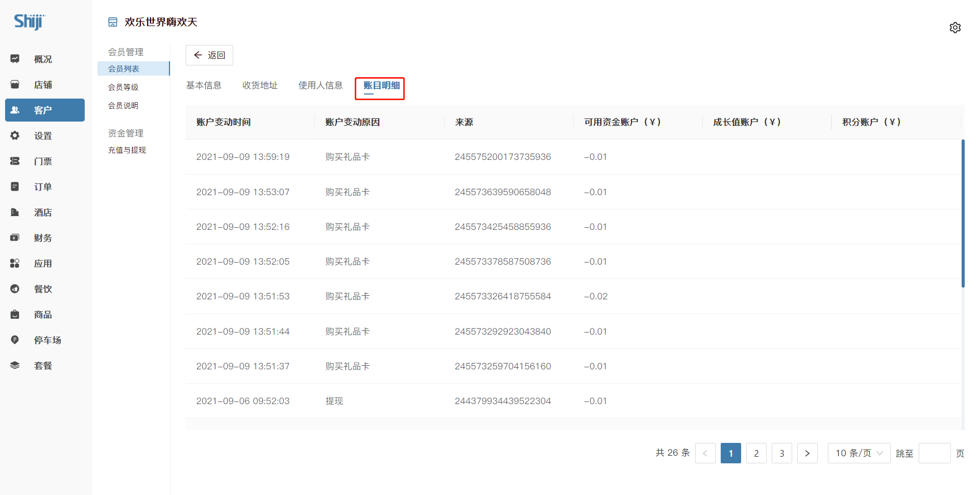Click the dining icon beside 餐饮
Viewport: 980px width, 495px height.
click(15, 289)
